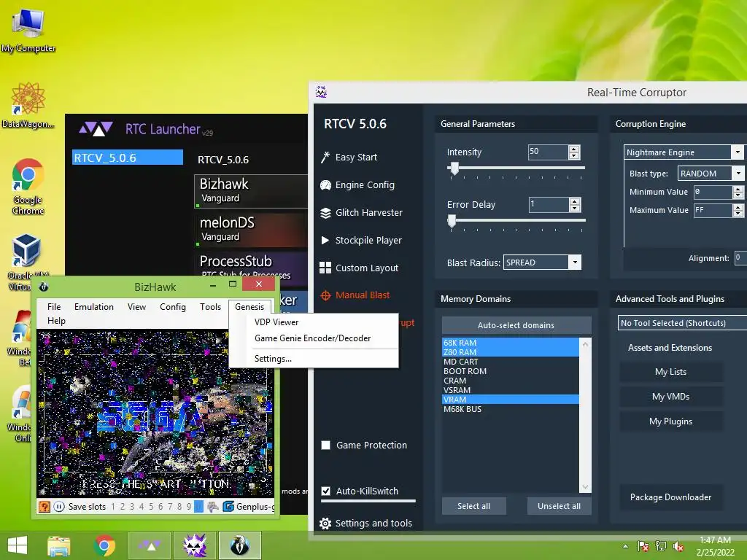The image size is (747, 560).
Task: Click BizHawk window title icon
Action: [x=43, y=287]
